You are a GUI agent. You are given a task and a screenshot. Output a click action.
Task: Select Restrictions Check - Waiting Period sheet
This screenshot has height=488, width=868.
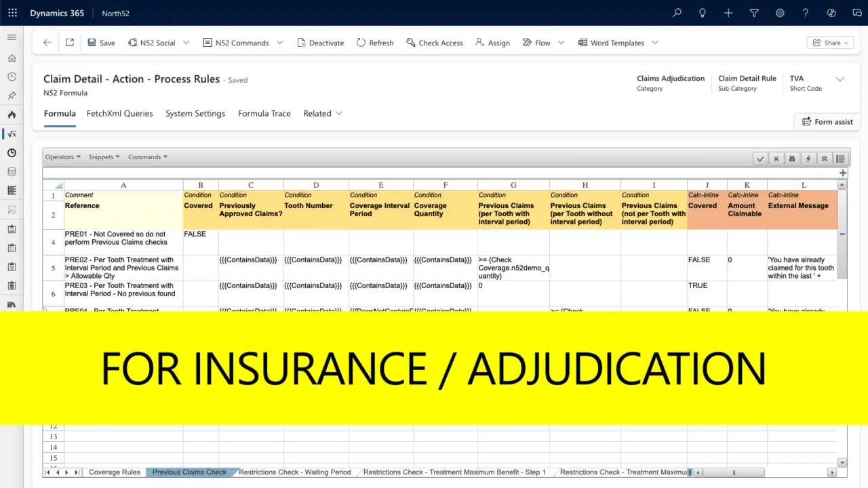(295, 472)
